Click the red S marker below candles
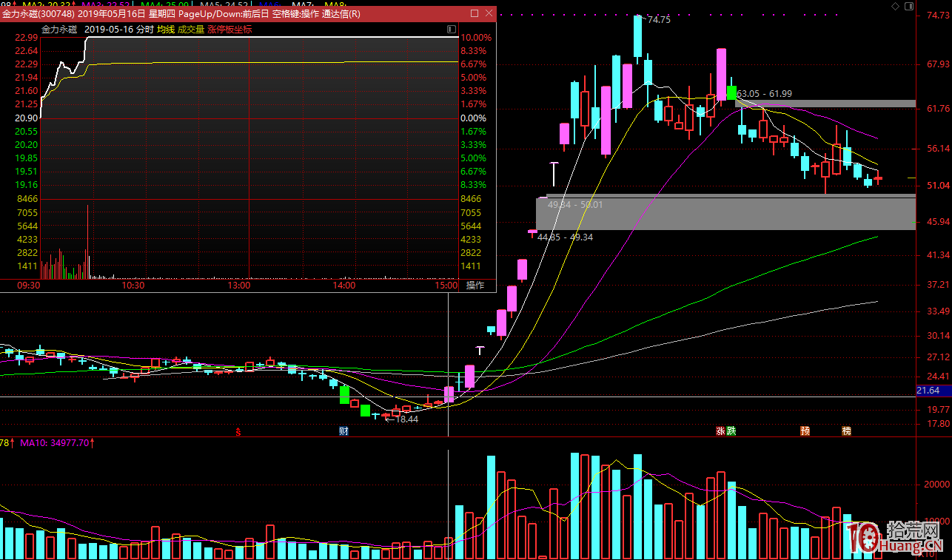The width and height of the screenshot is (952, 560). tap(238, 431)
